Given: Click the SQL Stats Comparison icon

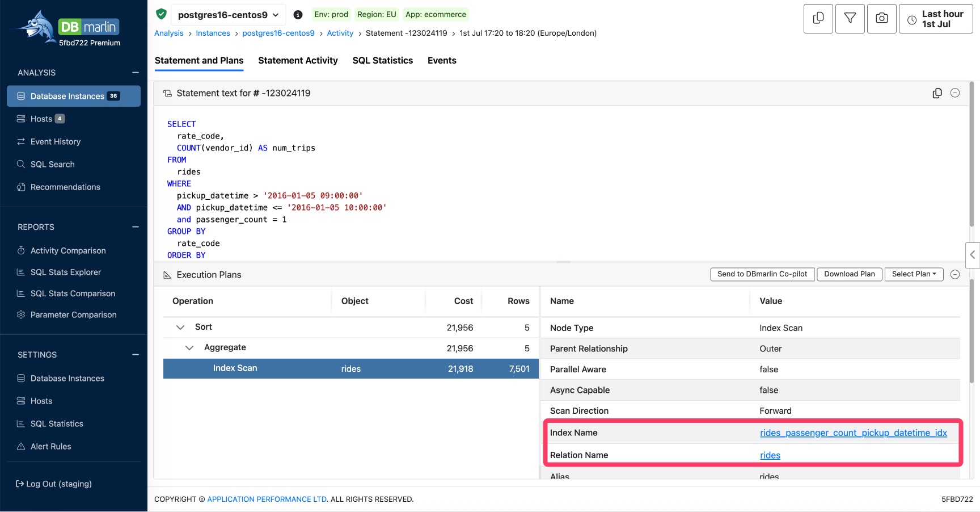Looking at the screenshot, I should click(x=21, y=293).
